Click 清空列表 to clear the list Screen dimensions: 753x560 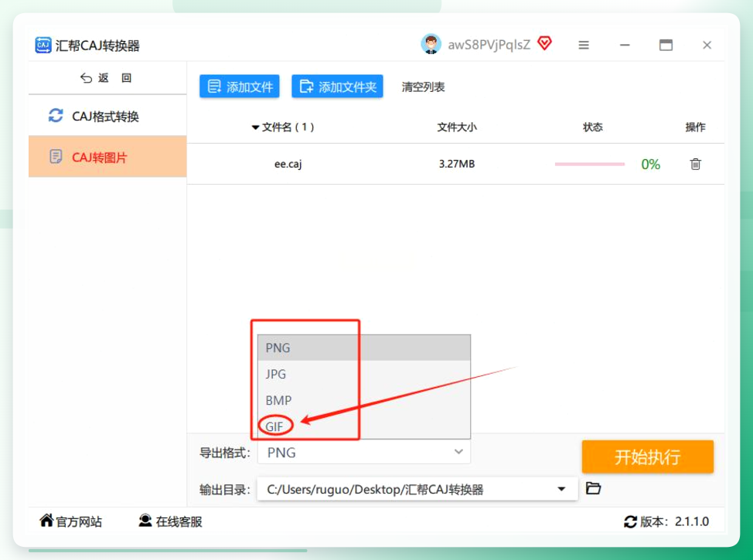click(x=423, y=87)
